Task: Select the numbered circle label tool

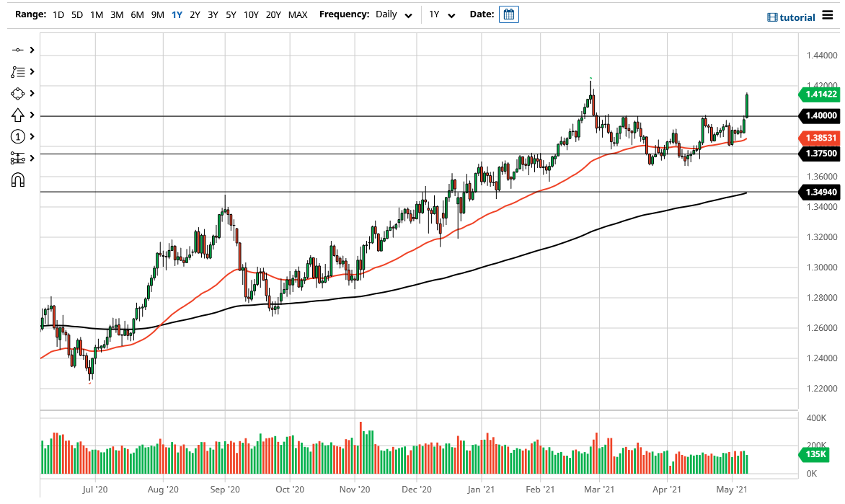Action: [x=18, y=136]
